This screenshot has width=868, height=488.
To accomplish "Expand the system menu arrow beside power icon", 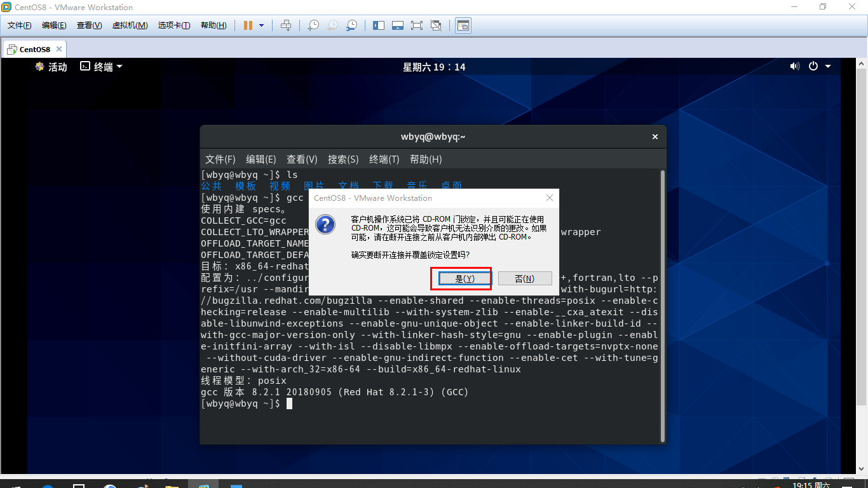I will (828, 67).
